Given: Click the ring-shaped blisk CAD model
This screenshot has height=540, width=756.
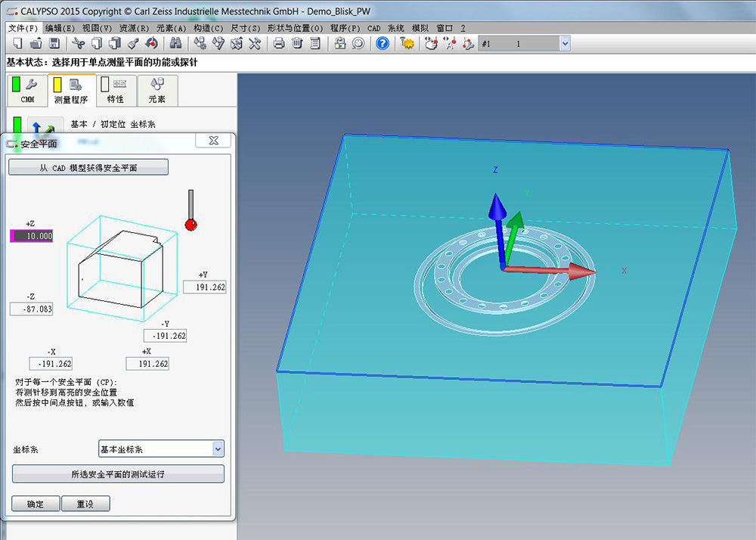Looking at the screenshot, I should tap(505, 283).
